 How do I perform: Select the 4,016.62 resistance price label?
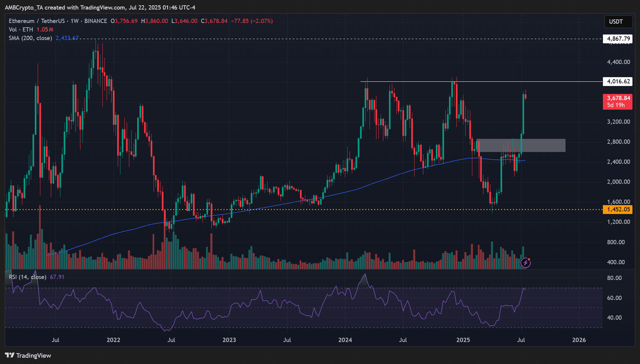tap(618, 81)
